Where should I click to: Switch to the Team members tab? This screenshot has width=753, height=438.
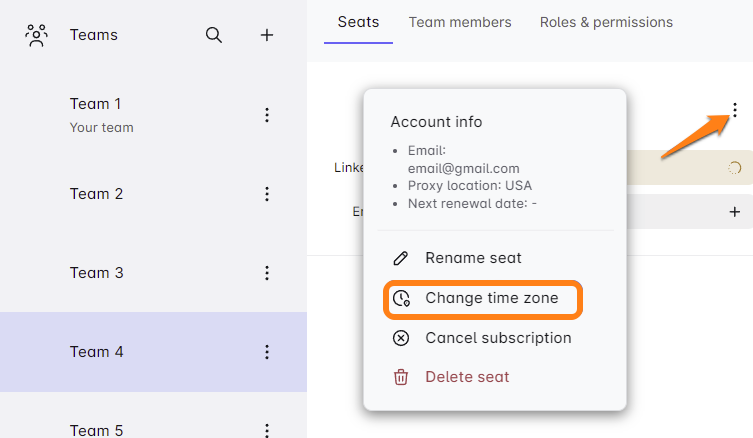(460, 22)
